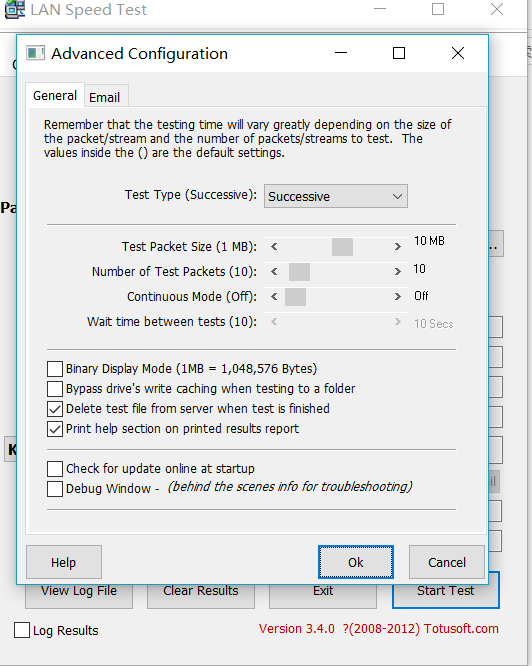
Task: Increase the Number of Test Packets with its right arrow
Action: pos(397,271)
